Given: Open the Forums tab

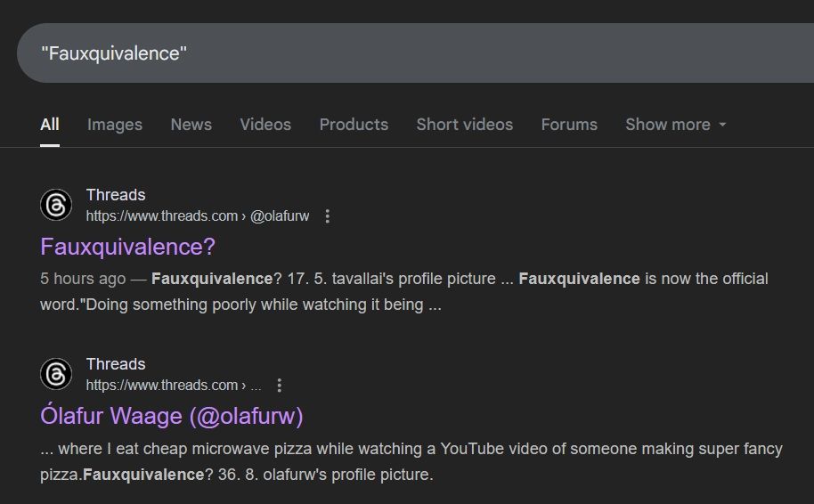Looking at the screenshot, I should click(x=569, y=125).
